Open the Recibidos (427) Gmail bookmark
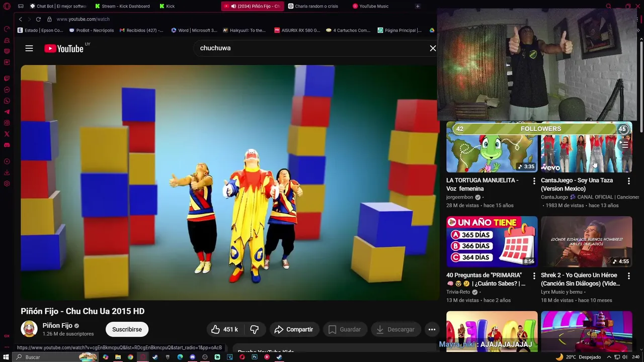 141,30
